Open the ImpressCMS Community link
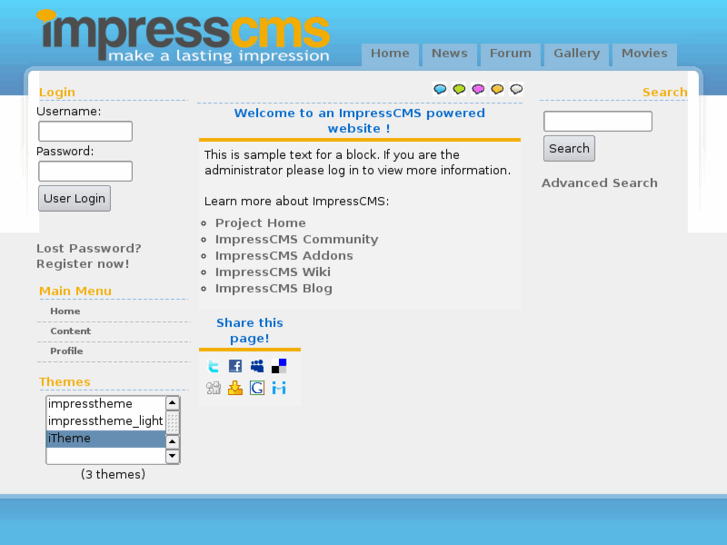Viewport: 727px width, 545px height. (x=297, y=239)
